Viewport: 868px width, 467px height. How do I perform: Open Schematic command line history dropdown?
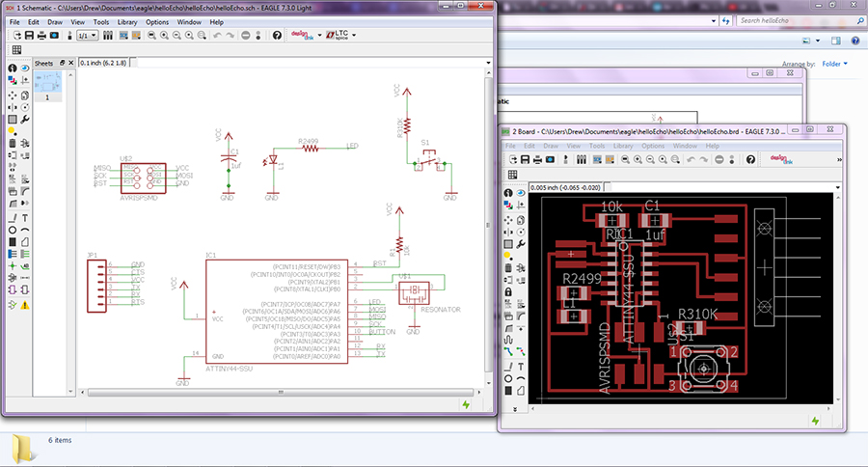tap(488, 63)
